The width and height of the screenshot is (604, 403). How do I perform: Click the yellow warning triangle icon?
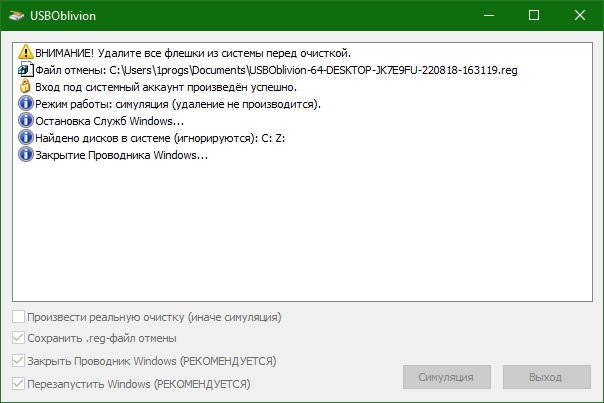(x=26, y=52)
